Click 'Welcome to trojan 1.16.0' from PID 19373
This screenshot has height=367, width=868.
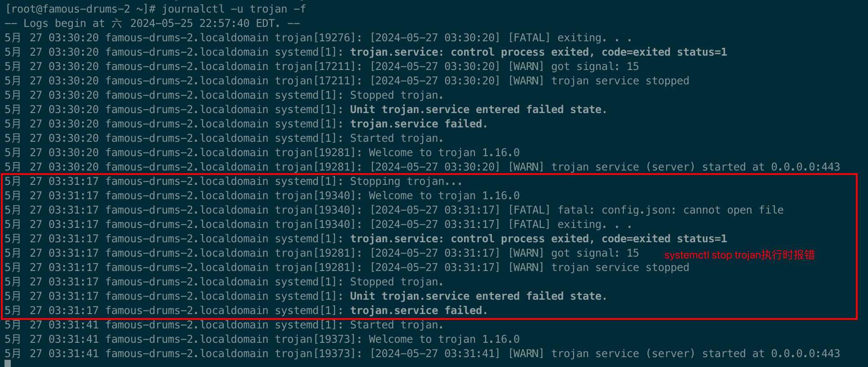(444, 339)
